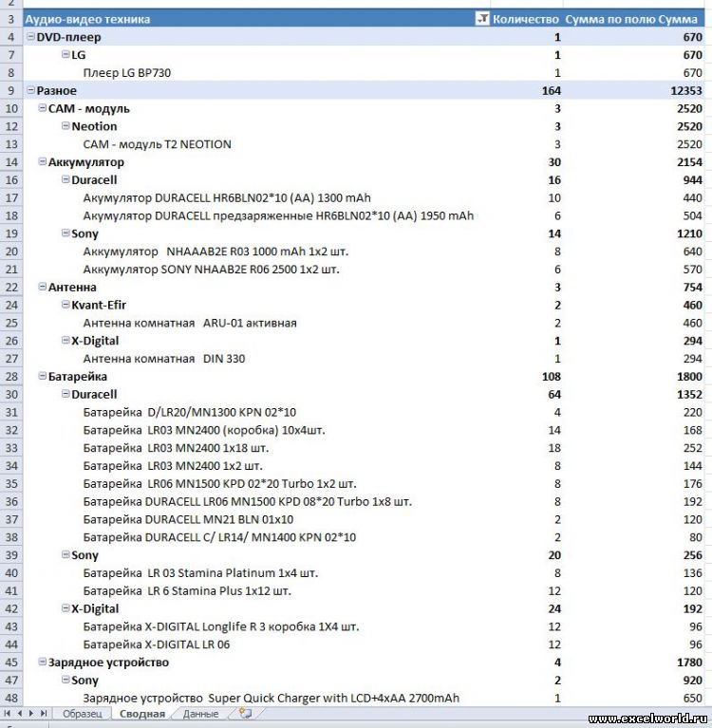Collapse the Батарейка group

point(43,376)
